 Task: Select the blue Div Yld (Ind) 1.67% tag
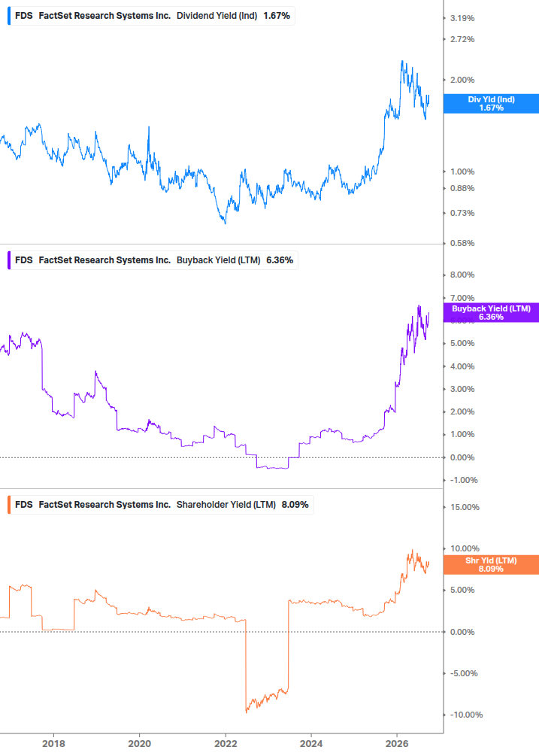(x=491, y=104)
